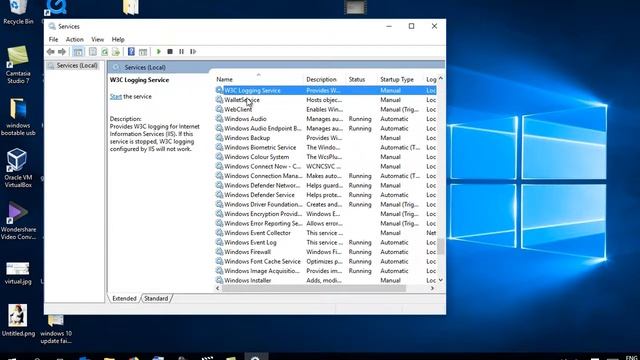Viewport: 640px width, 360px height.
Task: Select Windows Font Cache Service row
Action: click(326, 262)
